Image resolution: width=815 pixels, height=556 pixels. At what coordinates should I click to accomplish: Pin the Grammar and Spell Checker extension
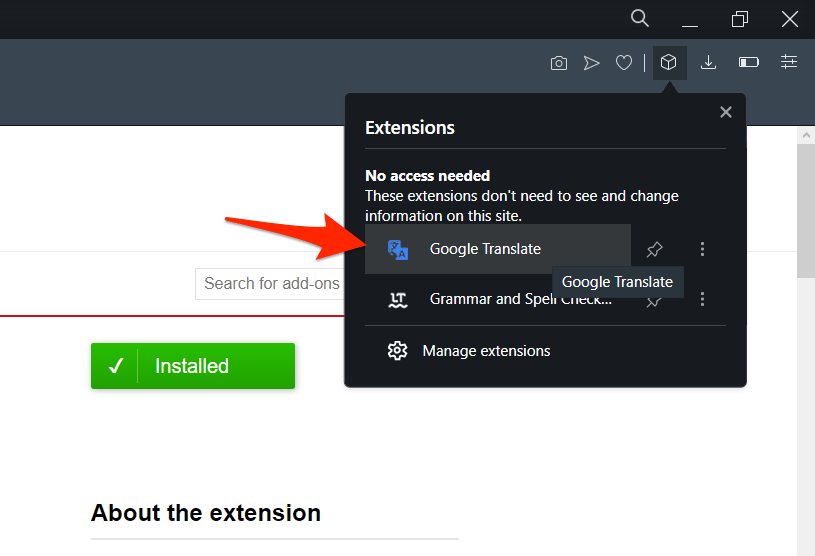654,302
